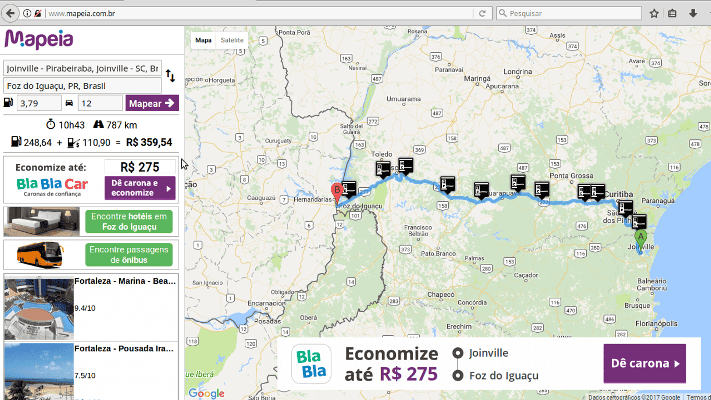
Task: Click the toll cost 110,90 value
Action: pyautogui.click(x=96, y=143)
